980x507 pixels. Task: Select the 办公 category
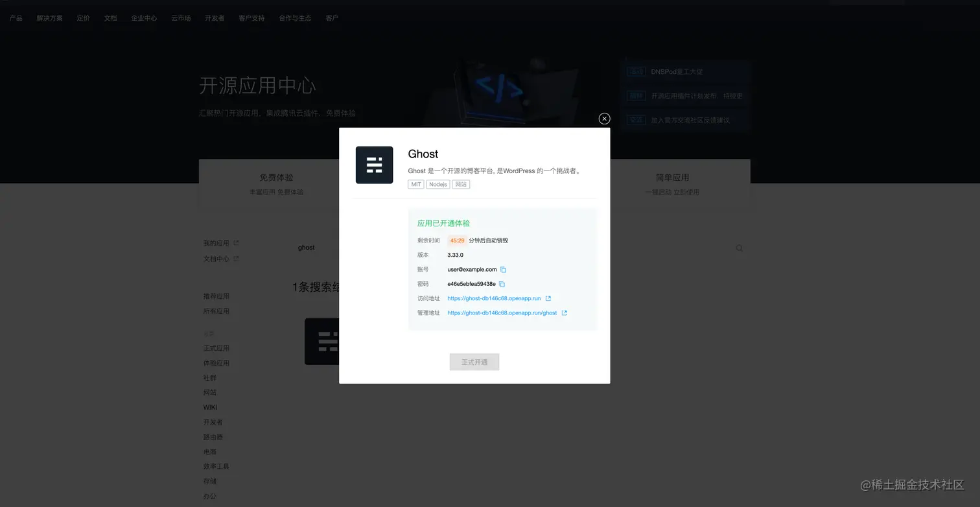210,497
